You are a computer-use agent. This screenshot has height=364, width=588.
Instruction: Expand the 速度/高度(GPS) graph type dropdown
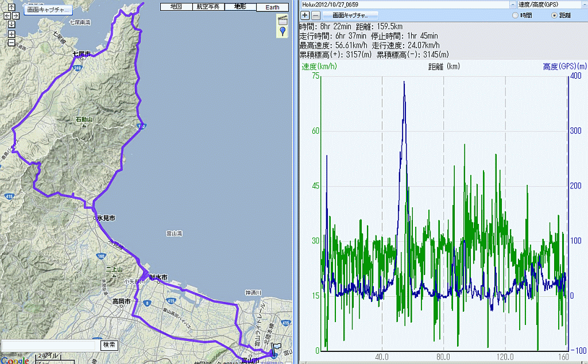[x=584, y=5]
